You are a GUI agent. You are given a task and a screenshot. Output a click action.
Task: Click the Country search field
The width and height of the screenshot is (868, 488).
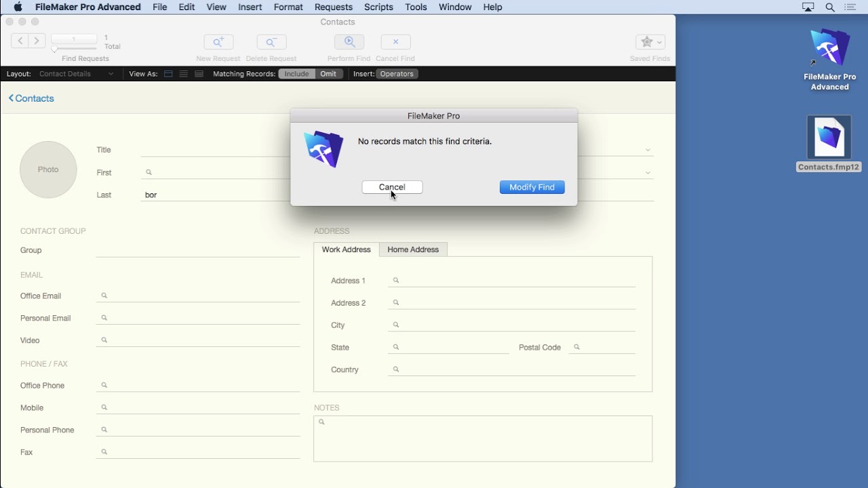512,369
